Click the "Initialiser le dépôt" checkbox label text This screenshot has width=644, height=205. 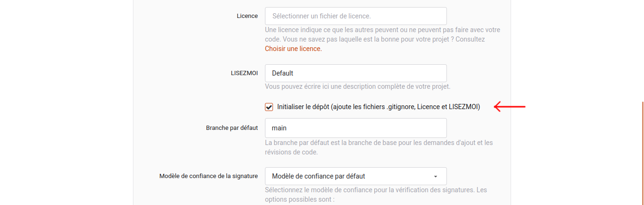(x=378, y=107)
